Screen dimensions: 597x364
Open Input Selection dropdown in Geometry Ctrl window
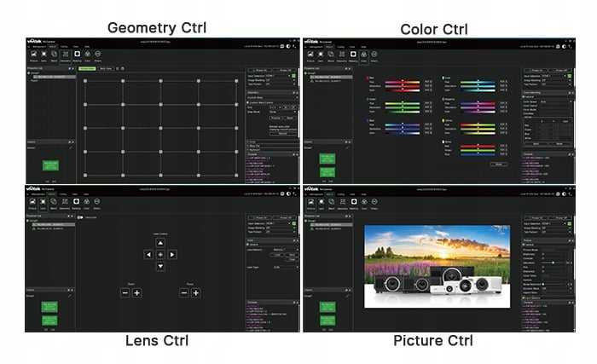[x=283, y=76]
